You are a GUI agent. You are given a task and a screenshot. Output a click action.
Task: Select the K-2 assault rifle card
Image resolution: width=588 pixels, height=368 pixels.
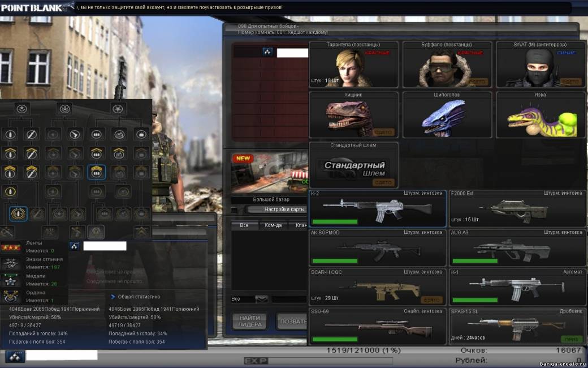[377, 208]
